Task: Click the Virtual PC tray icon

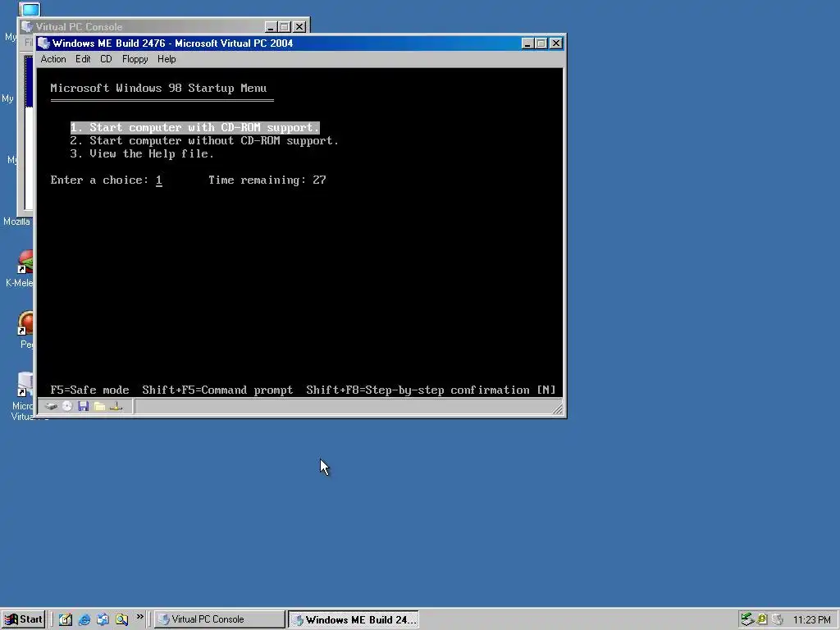Action: (x=778, y=620)
